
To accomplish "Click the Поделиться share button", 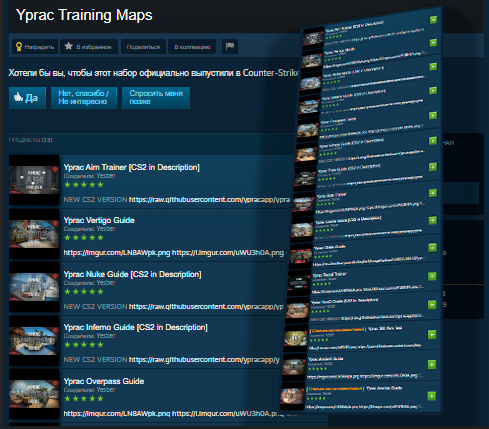I will (x=143, y=47).
